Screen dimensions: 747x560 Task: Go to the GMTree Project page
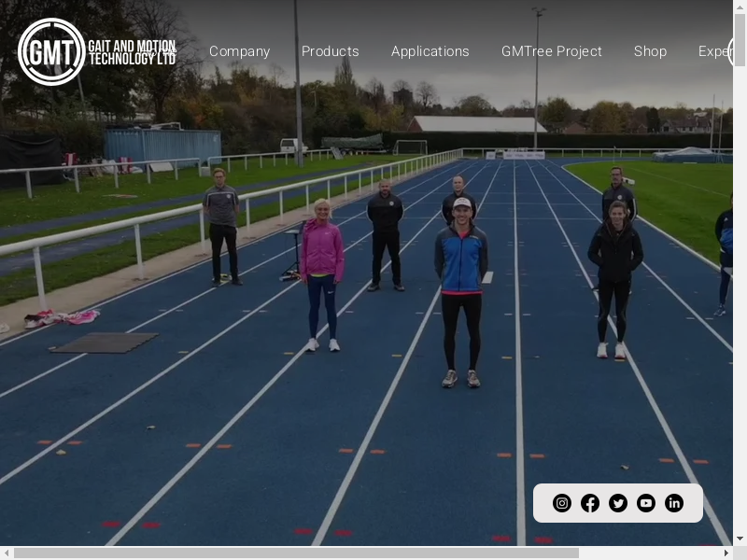pyautogui.click(x=551, y=51)
